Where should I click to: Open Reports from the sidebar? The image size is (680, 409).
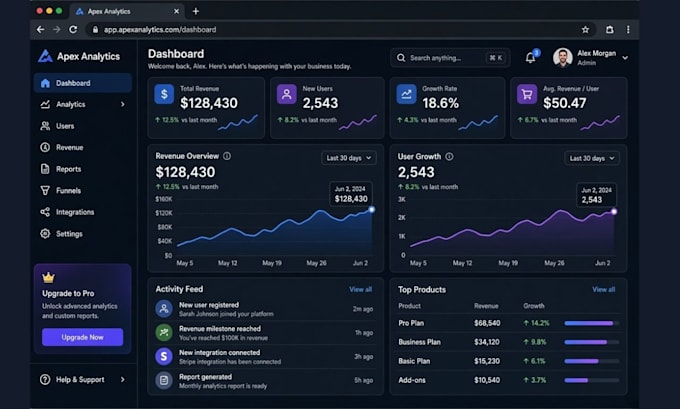coord(82,169)
